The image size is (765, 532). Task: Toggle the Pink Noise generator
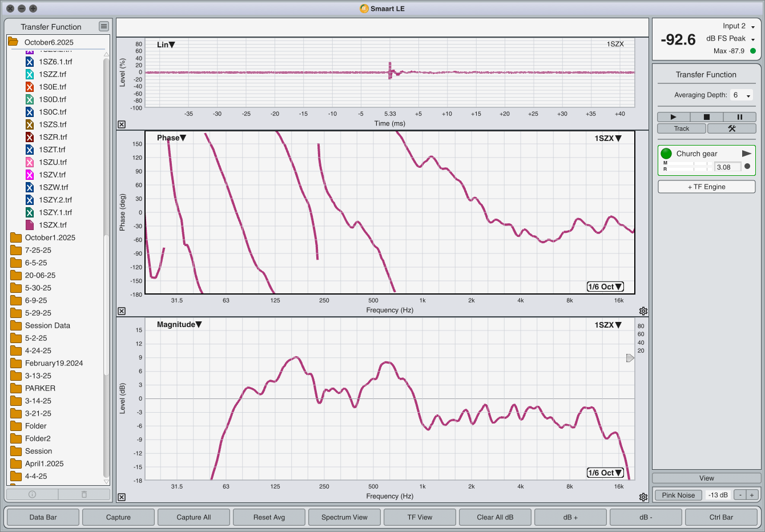[x=678, y=495]
